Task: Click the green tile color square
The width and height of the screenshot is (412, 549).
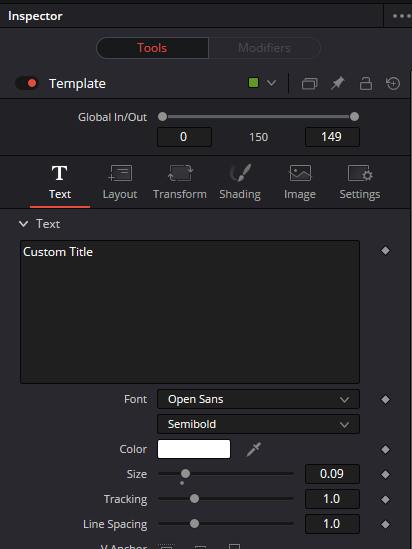Action: (253, 83)
